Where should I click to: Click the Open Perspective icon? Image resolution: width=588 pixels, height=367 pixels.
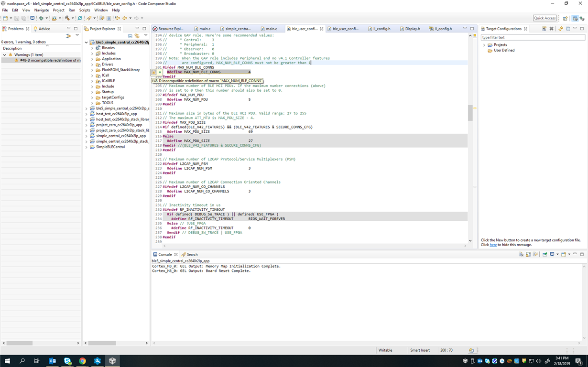click(565, 18)
